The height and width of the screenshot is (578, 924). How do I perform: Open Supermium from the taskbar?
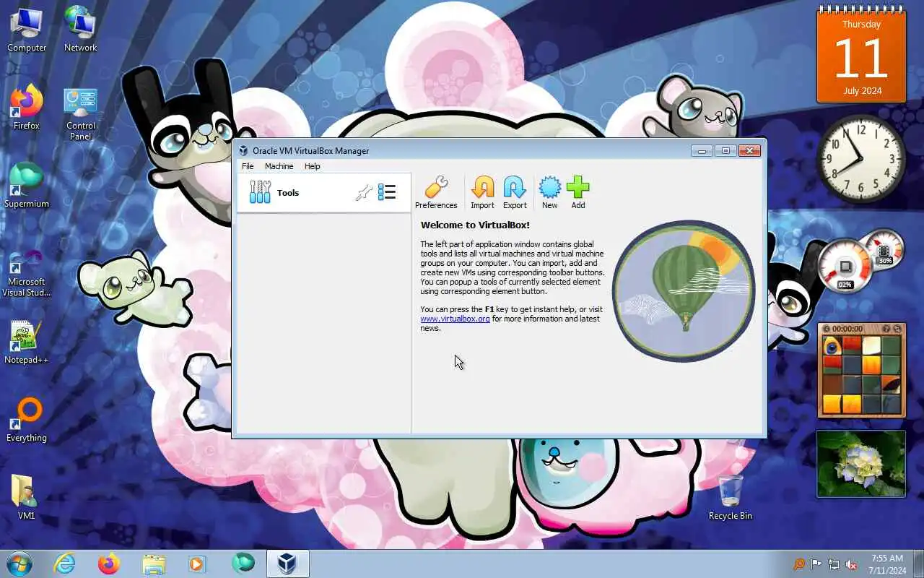tap(243, 564)
